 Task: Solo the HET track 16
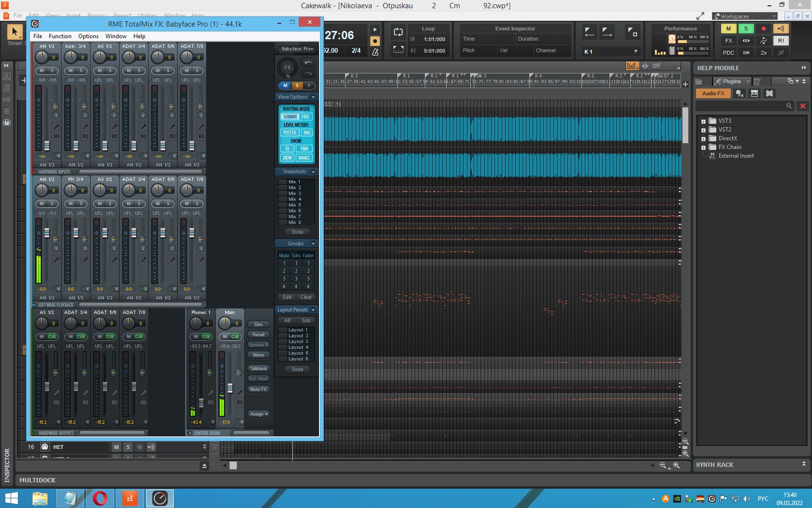(x=128, y=447)
